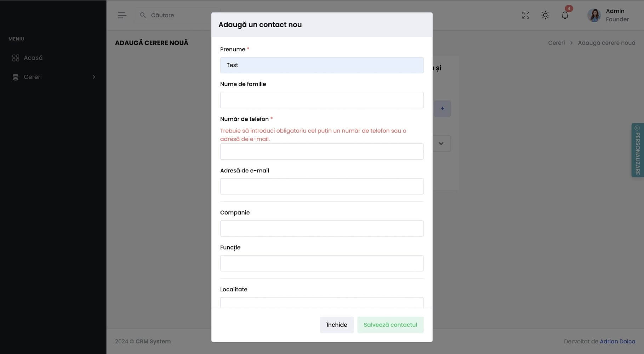This screenshot has height=354, width=644.
Task: Click the hamburger menu toggle icon
Action: click(x=122, y=15)
